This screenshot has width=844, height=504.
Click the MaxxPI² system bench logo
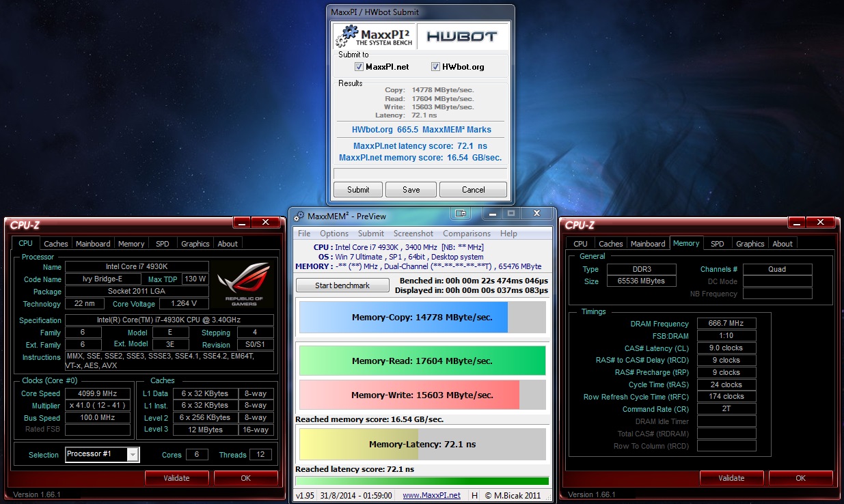[x=375, y=36]
